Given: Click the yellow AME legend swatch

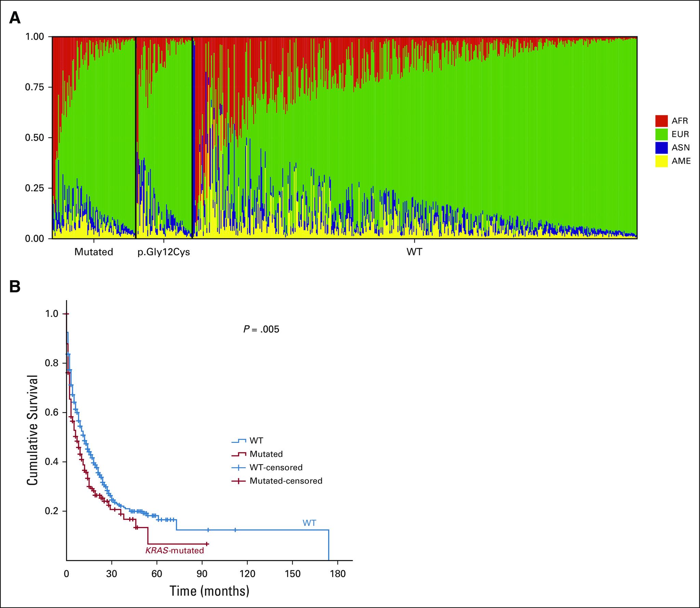Looking at the screenshot, I should [661, 161].
